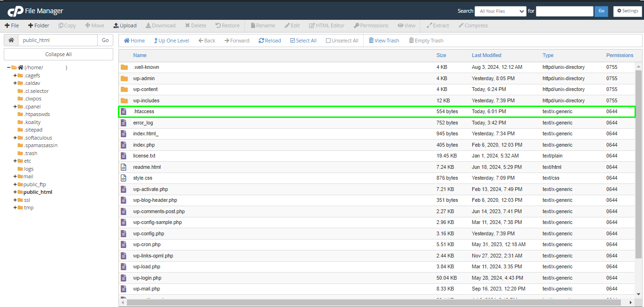
Task: Open the Upload tool in the toolbar
Action: click(x=125, y=25)
